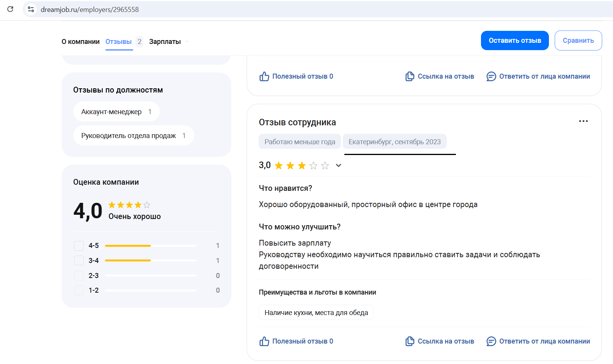Select the Аккаунт-менеджер position filter
Image resolution: width=613 pixels, height=364 pixels.
(116, 112)
